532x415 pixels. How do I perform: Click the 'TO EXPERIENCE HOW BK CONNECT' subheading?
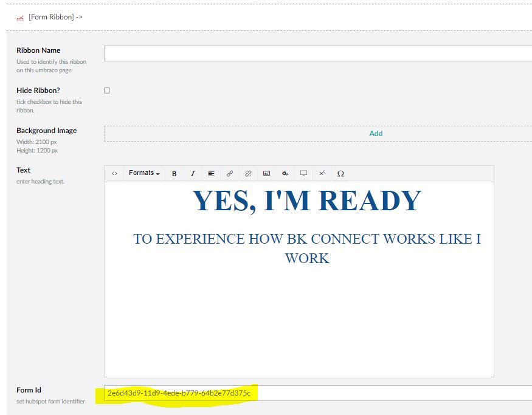pos(307,249)
